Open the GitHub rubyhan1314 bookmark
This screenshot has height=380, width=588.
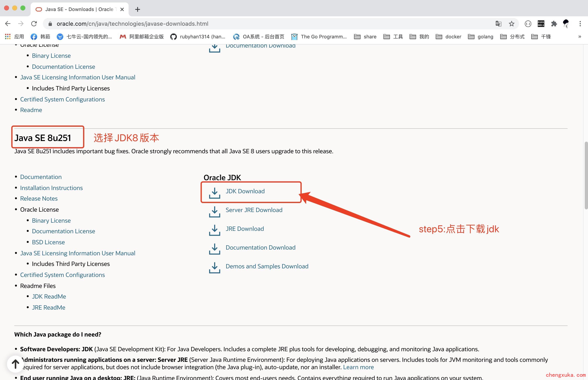point(198,37)
